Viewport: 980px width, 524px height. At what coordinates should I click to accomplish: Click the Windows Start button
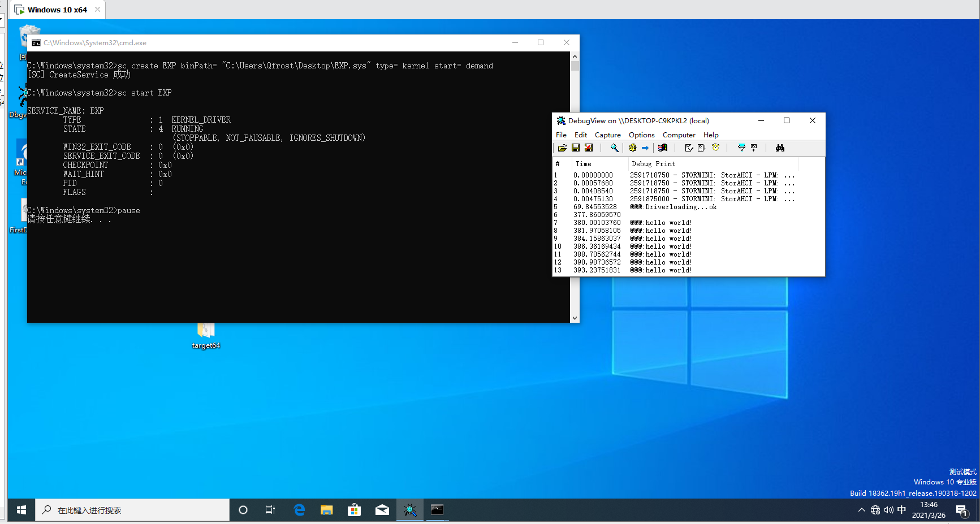pos(21,510)
